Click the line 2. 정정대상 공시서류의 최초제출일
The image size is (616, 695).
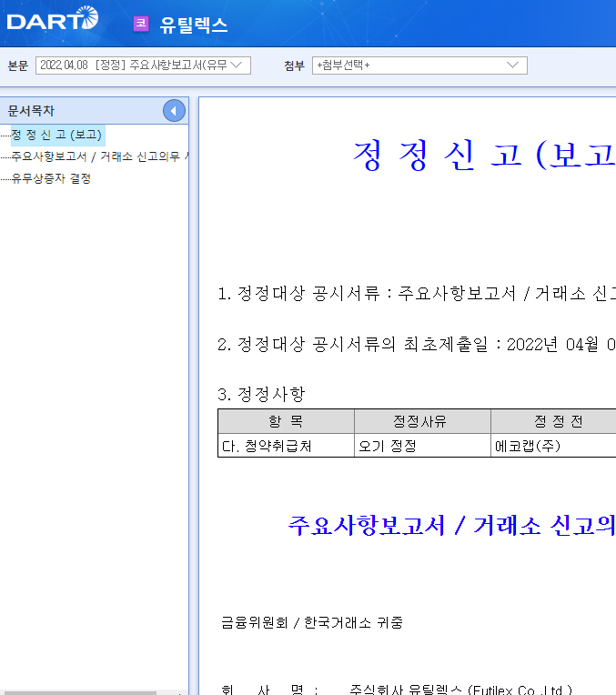tap(417, 345)
